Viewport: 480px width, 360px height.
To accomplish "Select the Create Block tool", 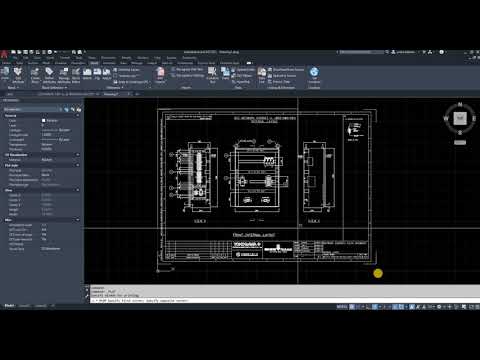I will [35, 75].
